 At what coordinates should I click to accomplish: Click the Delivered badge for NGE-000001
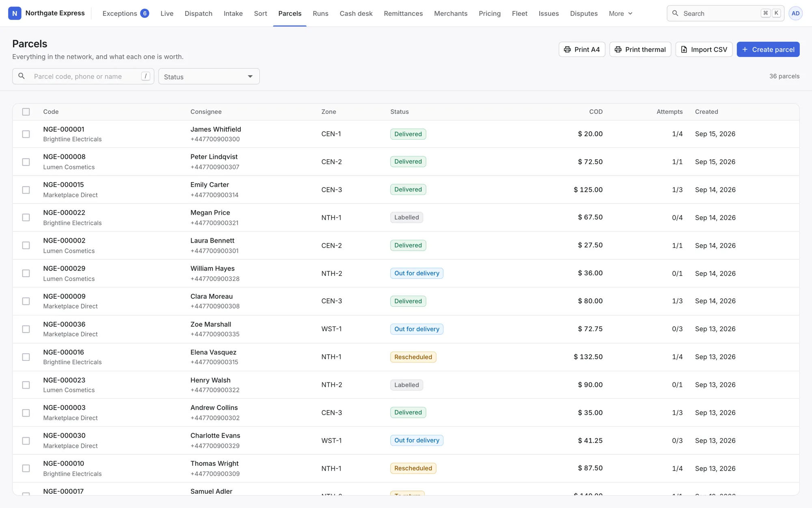tap(408, 134)
